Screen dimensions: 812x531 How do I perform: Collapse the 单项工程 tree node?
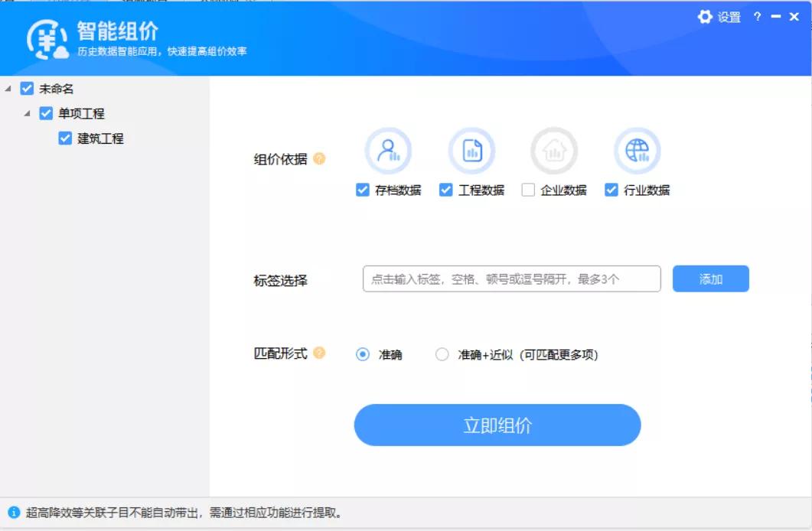[25, 113]
